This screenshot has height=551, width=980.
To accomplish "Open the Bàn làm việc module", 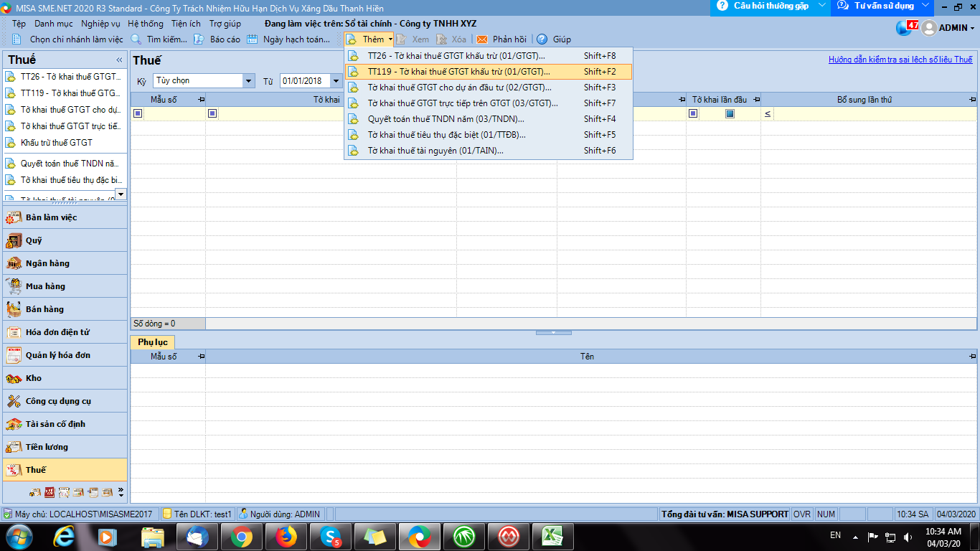I will tap(65, 217).
